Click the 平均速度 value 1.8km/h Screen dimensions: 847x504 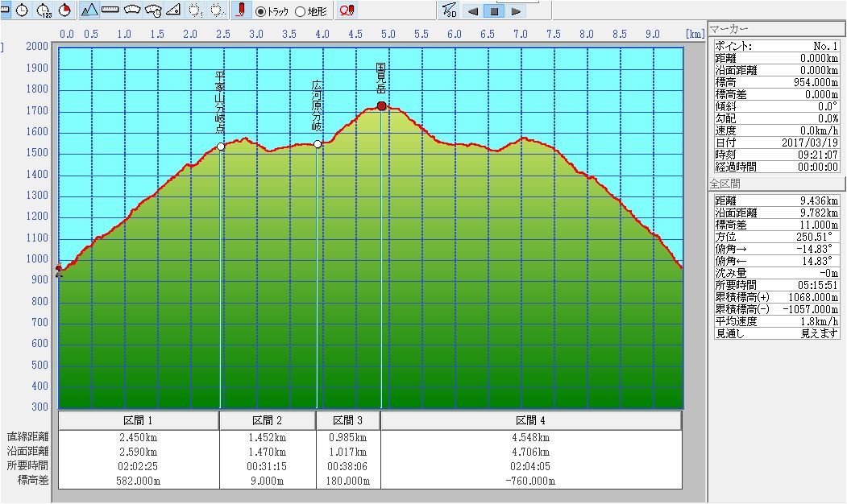coord(820,321)
